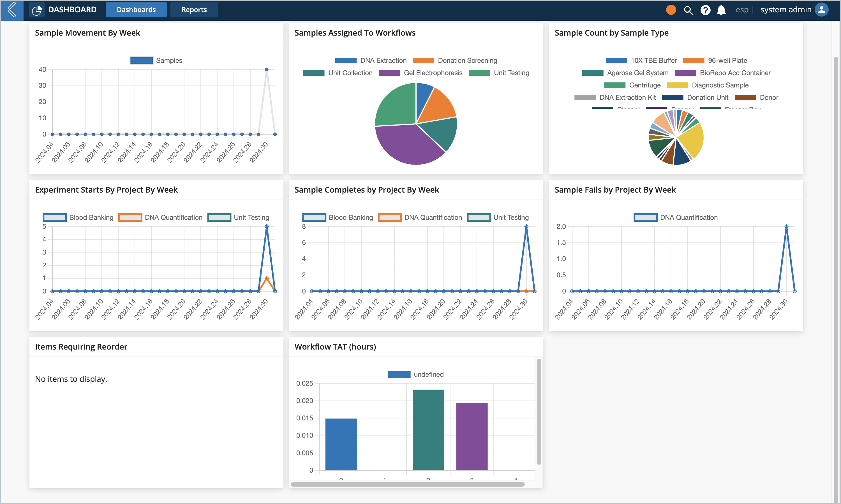Toggle Donation Unit legend item

click(695, 98)
